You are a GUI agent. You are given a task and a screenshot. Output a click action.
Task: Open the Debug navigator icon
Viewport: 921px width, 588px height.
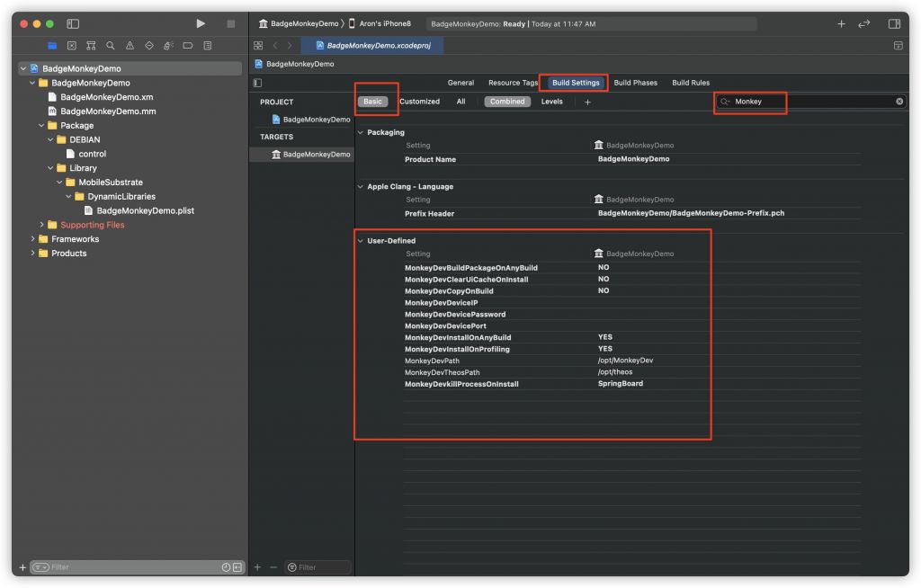pyautogui.click(x=168, y=45)
